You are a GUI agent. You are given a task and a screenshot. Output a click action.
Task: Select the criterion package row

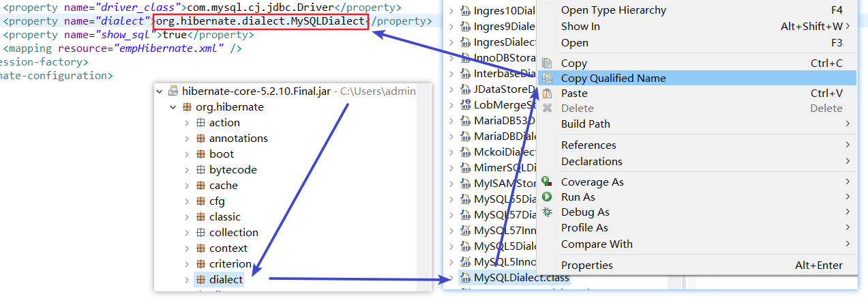(x=224, y=264)
